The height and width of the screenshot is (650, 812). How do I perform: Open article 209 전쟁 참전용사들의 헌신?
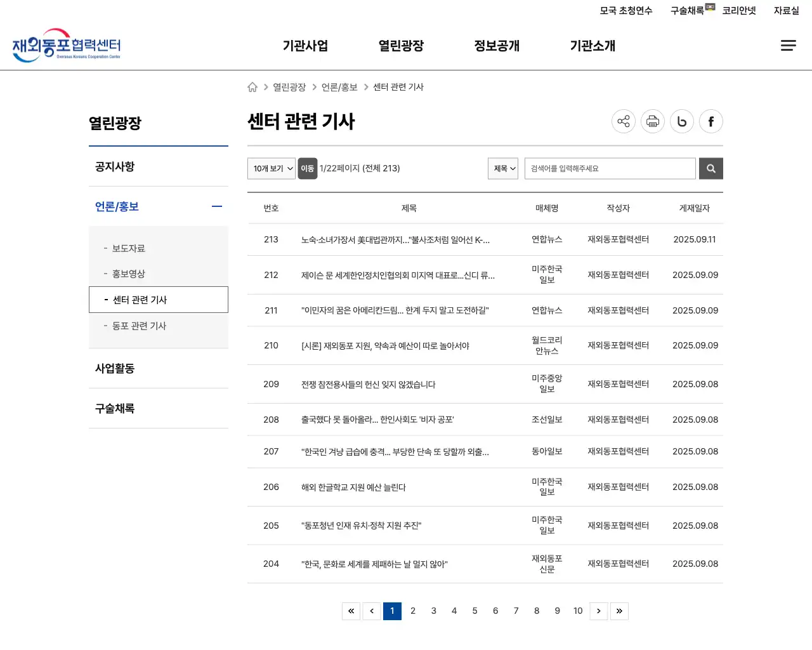pos(368,384)
